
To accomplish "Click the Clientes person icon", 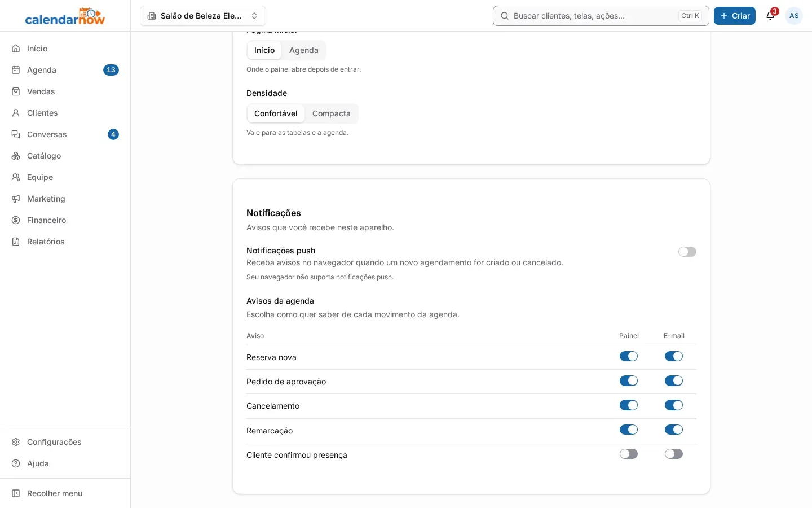I will tap(16, 113).
